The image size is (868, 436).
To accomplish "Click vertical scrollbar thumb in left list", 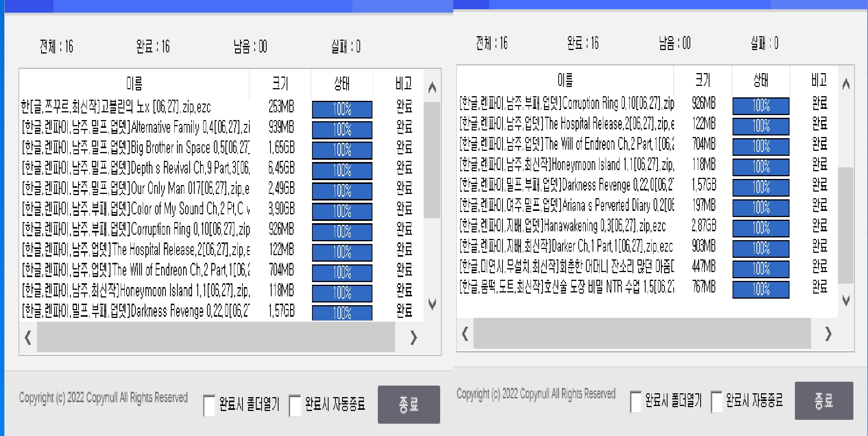I will pos(432,160).
